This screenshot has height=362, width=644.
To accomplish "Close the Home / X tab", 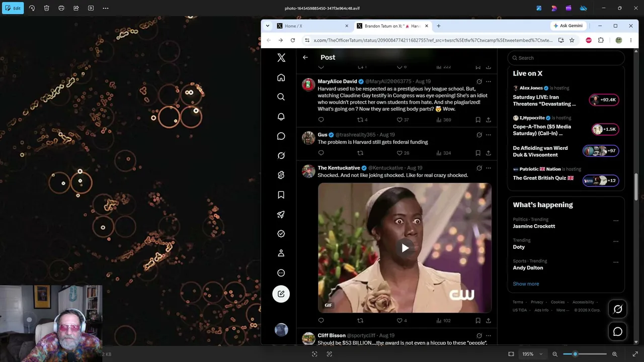I will (x=347, y=26).
